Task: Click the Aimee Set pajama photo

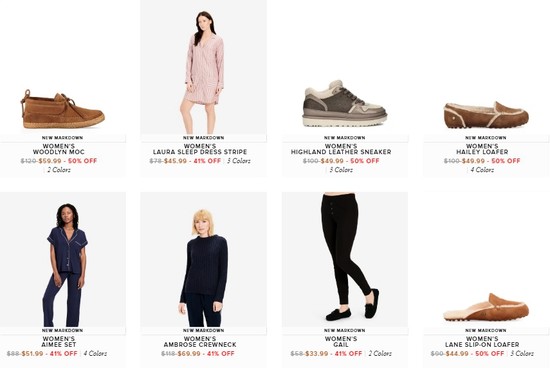Action: pyautogui.click(x=63, y=260)
